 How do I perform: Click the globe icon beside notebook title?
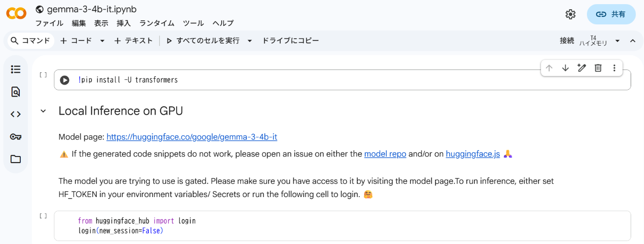pos(40,9)
